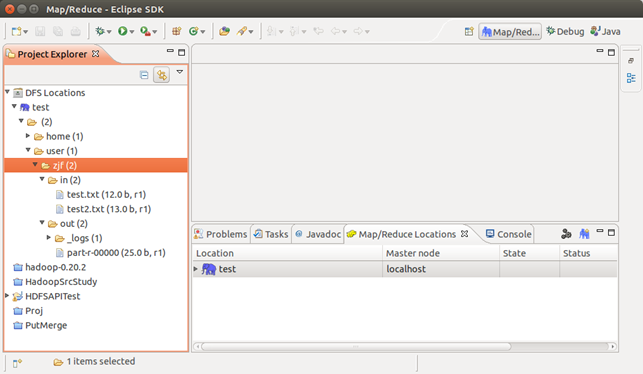
Task: Collapse the in (2) folder
Action: click(42, 179)
